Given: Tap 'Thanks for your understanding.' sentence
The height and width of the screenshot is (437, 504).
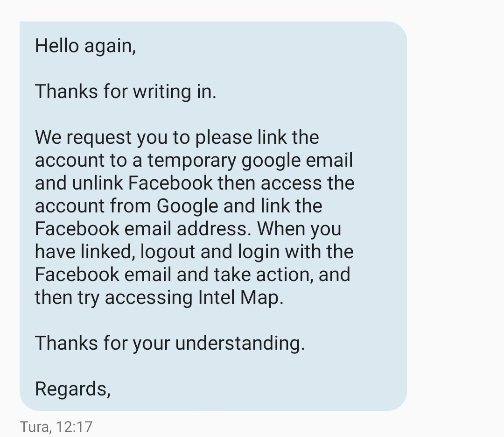Looking at the screenshot, I should click(x=170, y=343).
